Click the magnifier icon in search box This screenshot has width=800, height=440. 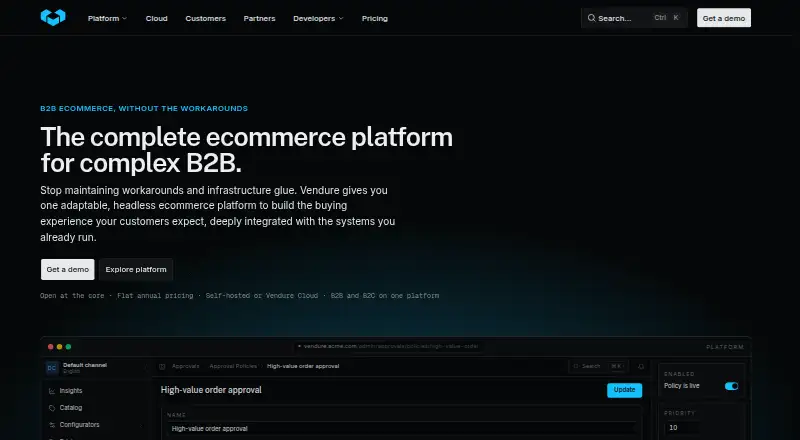coord(591,18)
